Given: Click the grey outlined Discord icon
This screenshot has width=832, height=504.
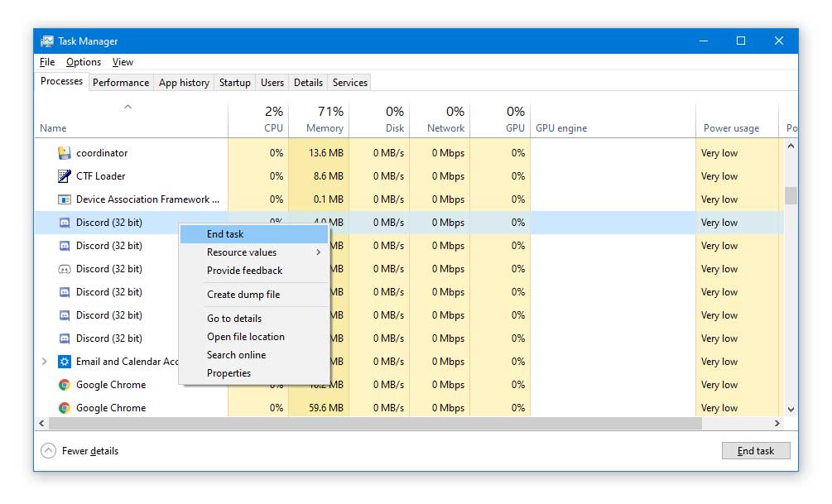Looking at the screenshot, I should (65, 269).
